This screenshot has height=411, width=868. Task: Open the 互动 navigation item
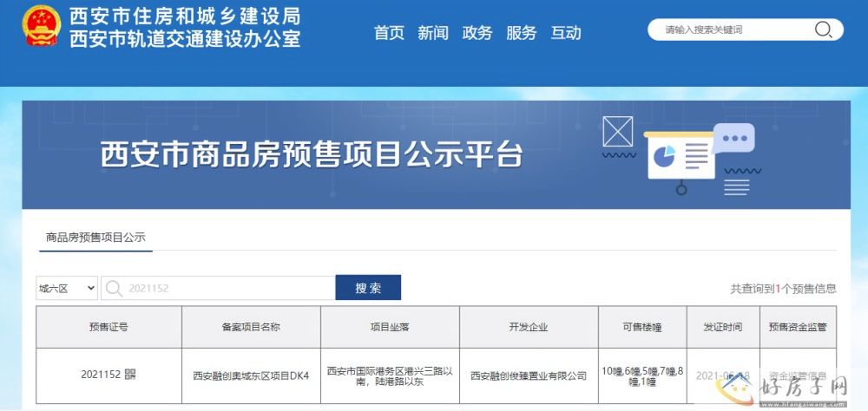tap(566, 33)
